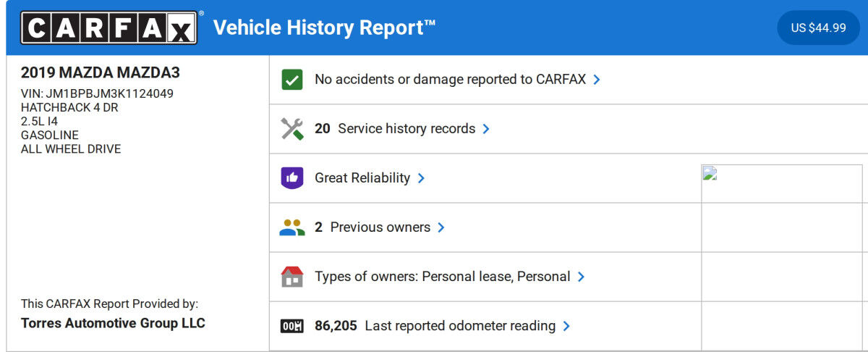Click the green checkmark accident icon
868x352 pixels.
292,80
